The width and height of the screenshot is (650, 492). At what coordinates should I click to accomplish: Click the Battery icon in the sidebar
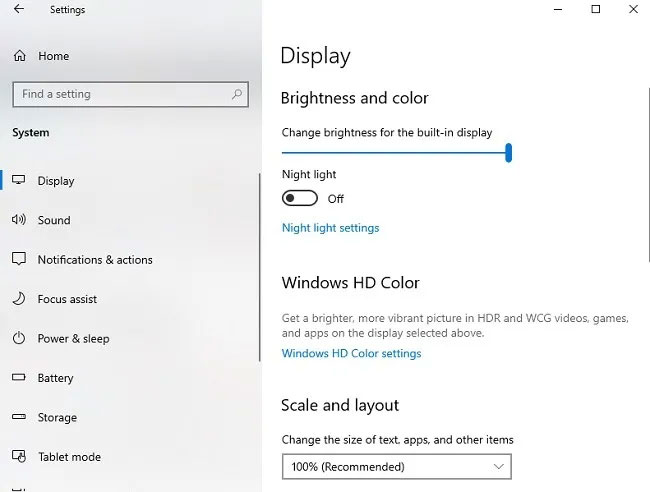(x=19, y=377)
